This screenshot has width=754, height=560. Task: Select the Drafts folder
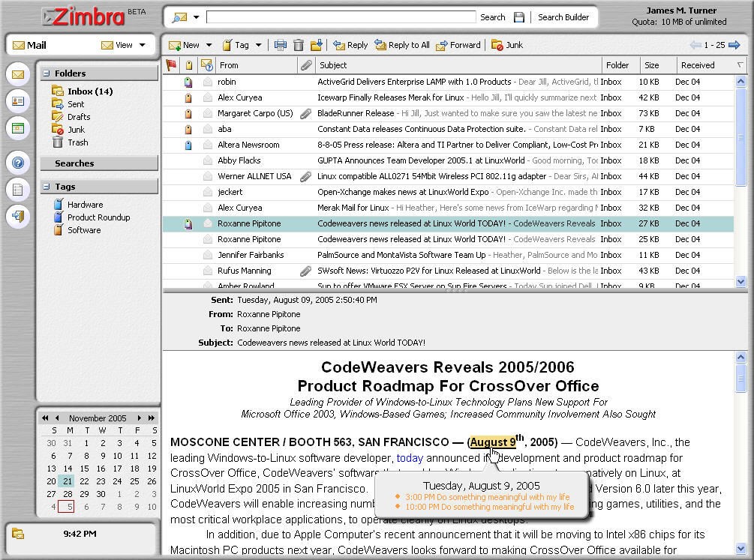(78, 117)
